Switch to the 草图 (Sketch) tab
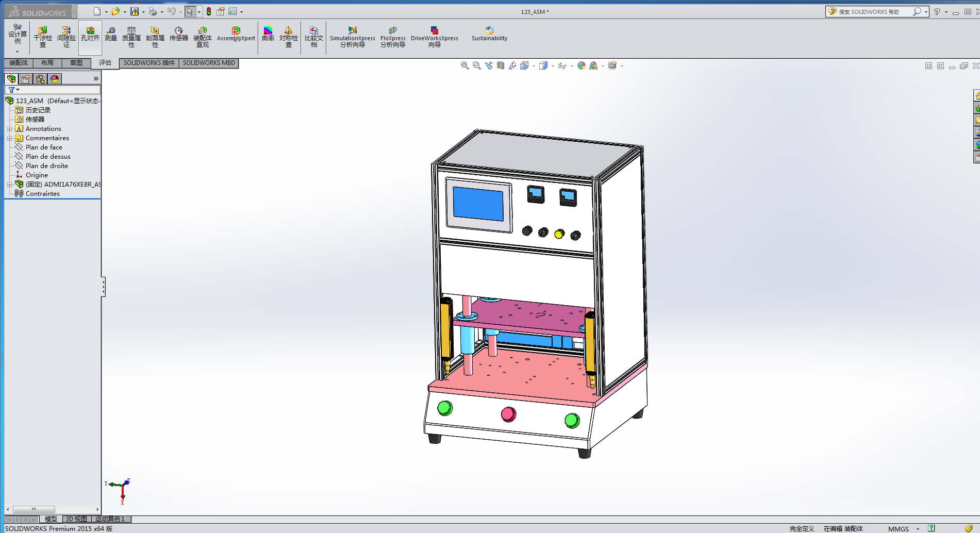This screenshot has width=980, height=533. (x=76, y=63)
